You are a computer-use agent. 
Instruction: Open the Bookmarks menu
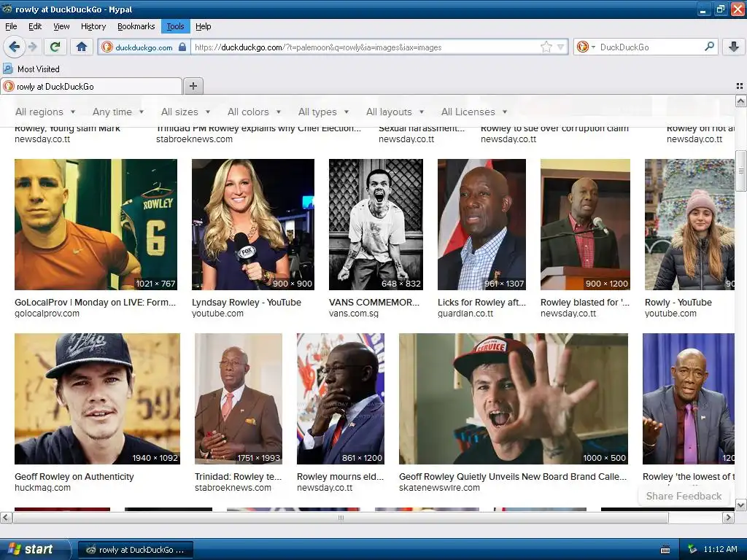(136, 26)
